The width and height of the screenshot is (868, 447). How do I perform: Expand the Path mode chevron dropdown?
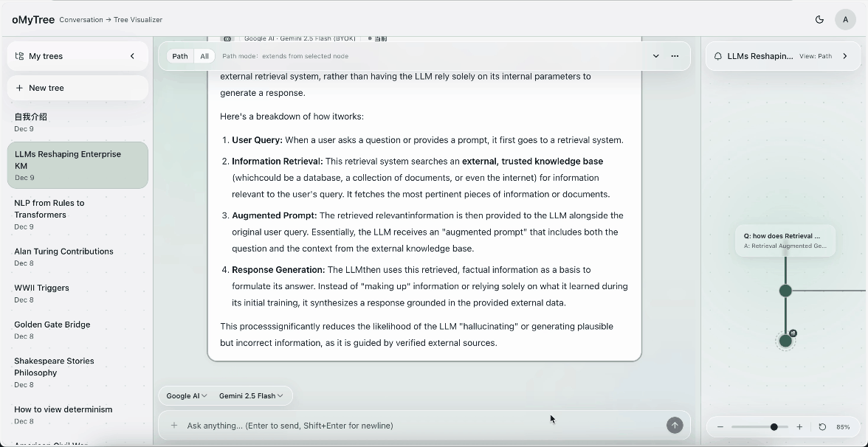pyautogui.click(x=655, y=55)
